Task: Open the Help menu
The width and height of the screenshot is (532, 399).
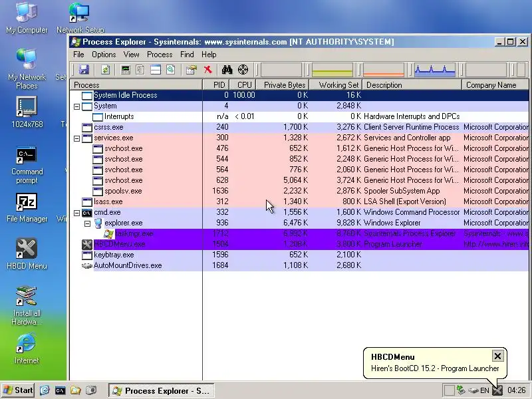Action: point(209,55)
